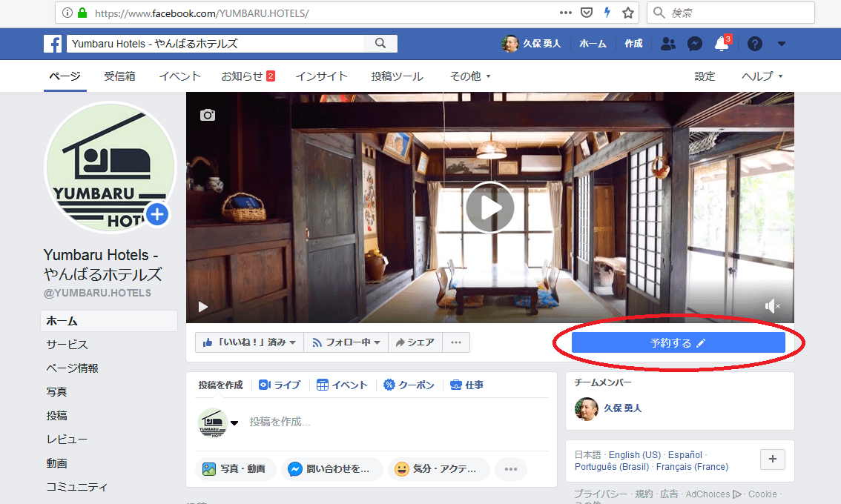This screenshot has width=841, height=504.
Task: Click the Facebook search input field
Action: [216, 44]
